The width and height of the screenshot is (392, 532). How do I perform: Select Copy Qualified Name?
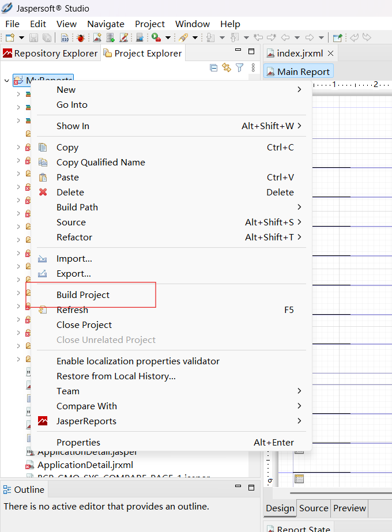coord(171,163)
